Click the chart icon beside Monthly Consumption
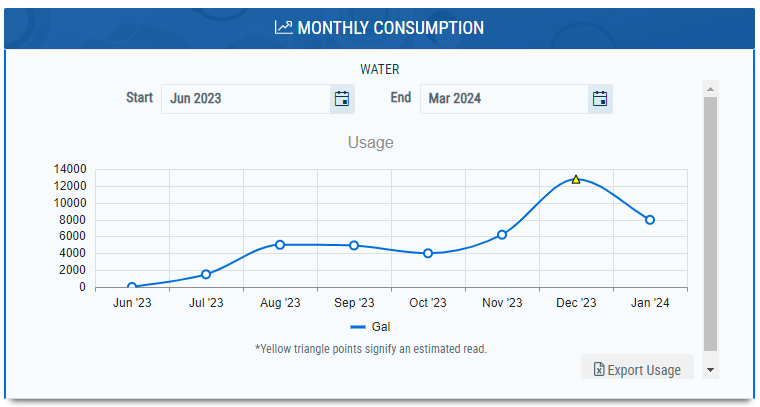 point(284,27)
